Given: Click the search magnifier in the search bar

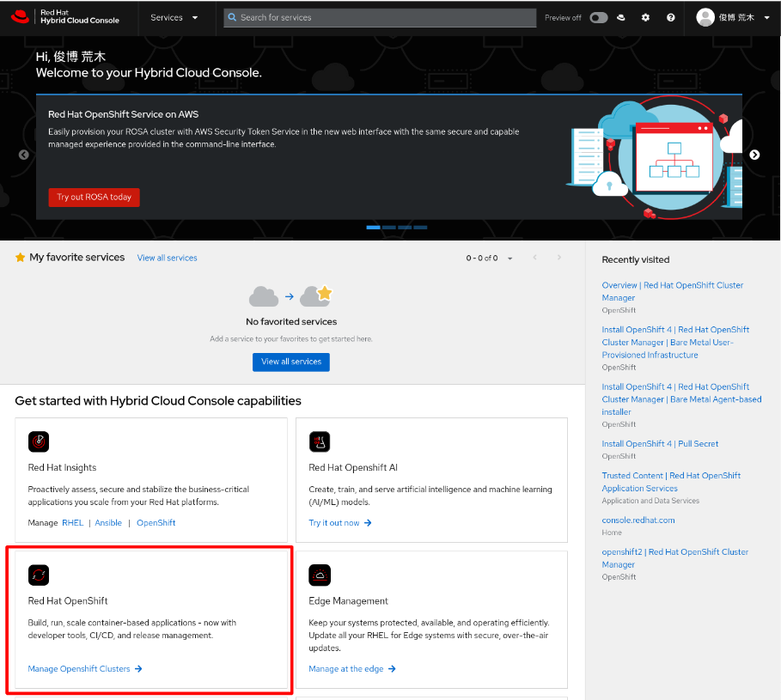Looking at the screenshot, I should tap(230, 17).
